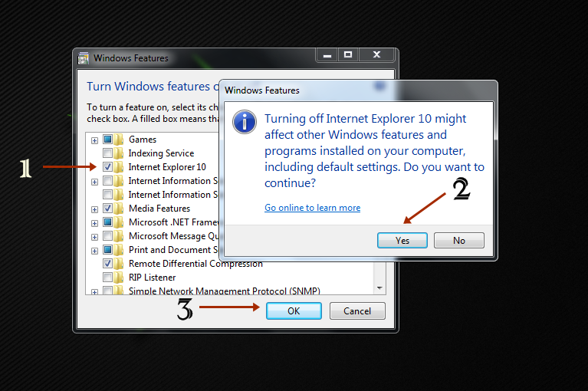Expand Print and Document Services node

pos(94,251)
